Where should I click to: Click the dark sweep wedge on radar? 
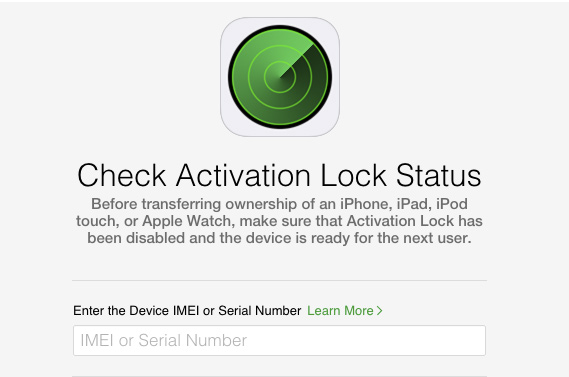312,83
